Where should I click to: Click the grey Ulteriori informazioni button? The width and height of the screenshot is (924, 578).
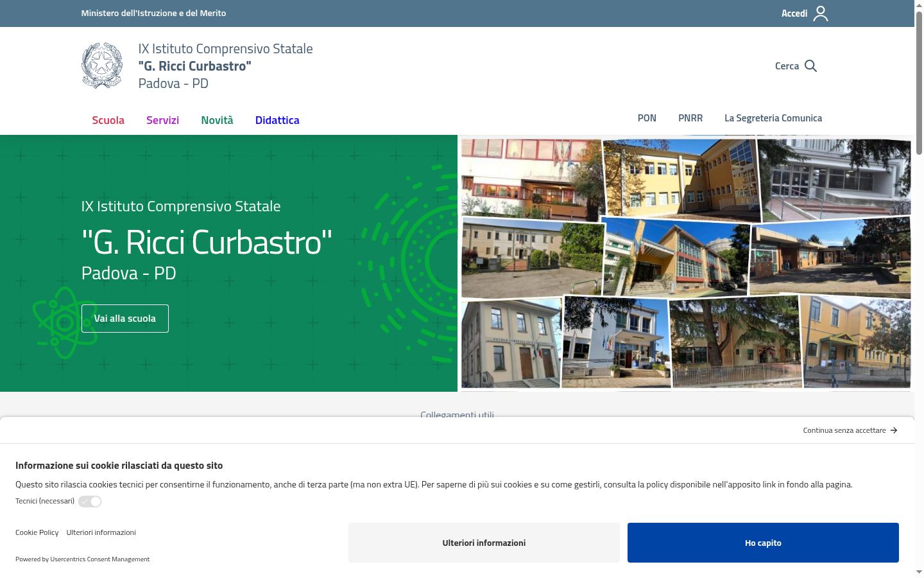(x=484, y=543)
